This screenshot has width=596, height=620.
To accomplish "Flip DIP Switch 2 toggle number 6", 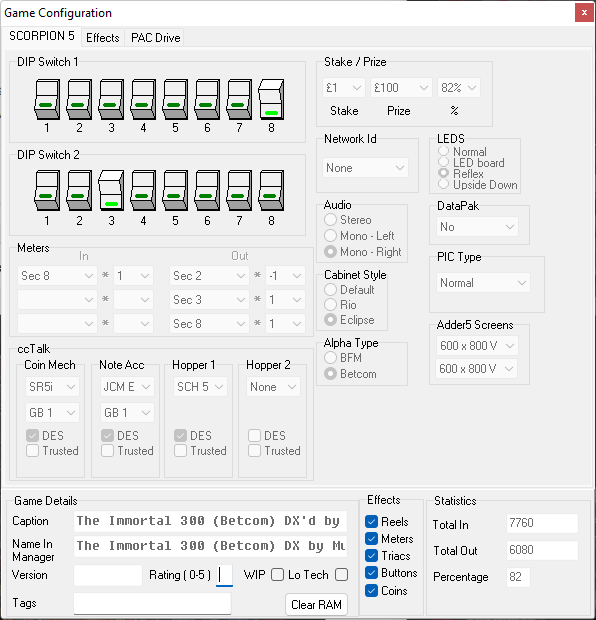I will 208,191.
